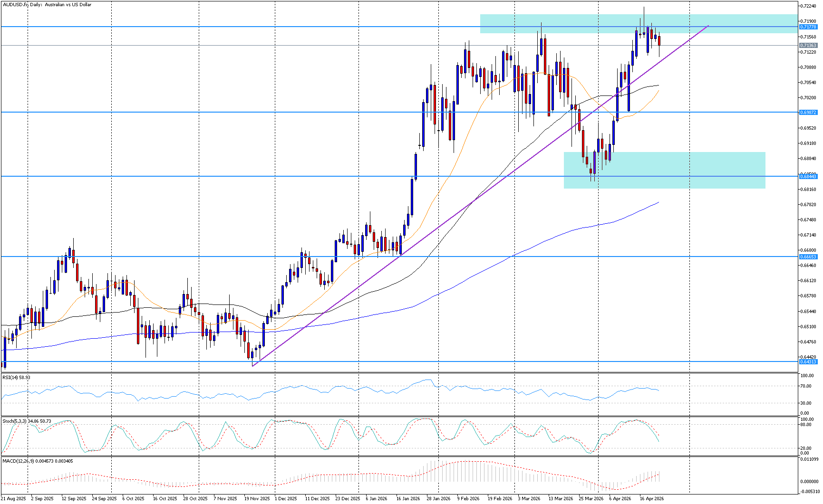Viewport: 823px width, 504px height.
Task: Click the 0.64313 price level tag
Action: 808,361
